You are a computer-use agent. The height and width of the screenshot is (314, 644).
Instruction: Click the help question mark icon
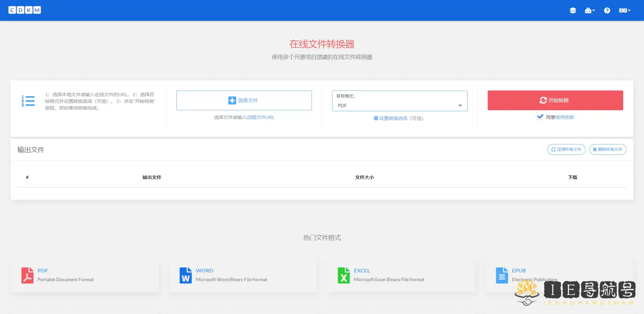pos(607,10)
